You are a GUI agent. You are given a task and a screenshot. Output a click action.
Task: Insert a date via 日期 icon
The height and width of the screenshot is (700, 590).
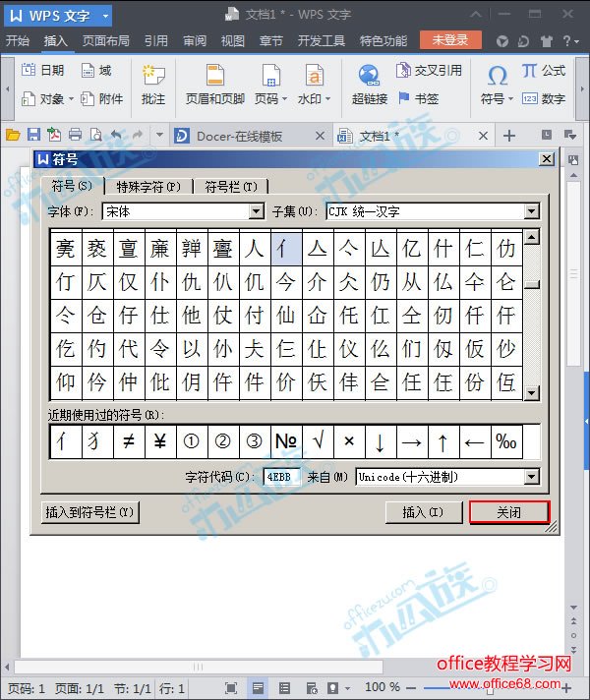click(29, 70)
